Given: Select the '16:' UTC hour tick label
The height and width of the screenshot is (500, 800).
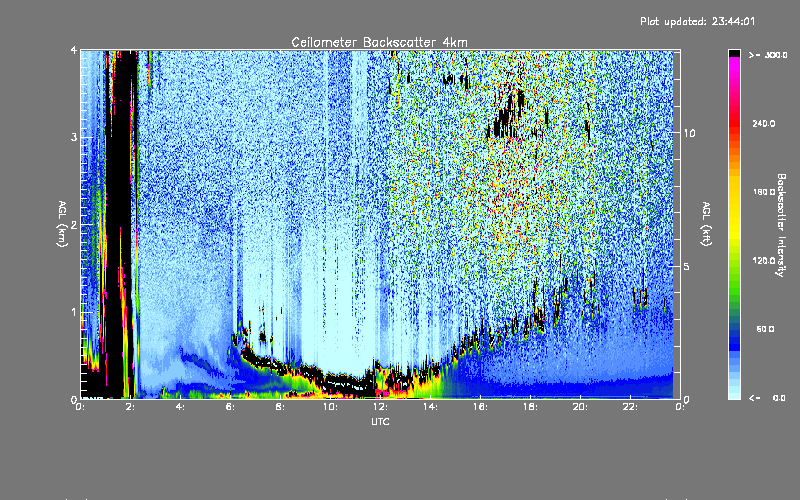Looking at the screenshot, I should (480, 407).
